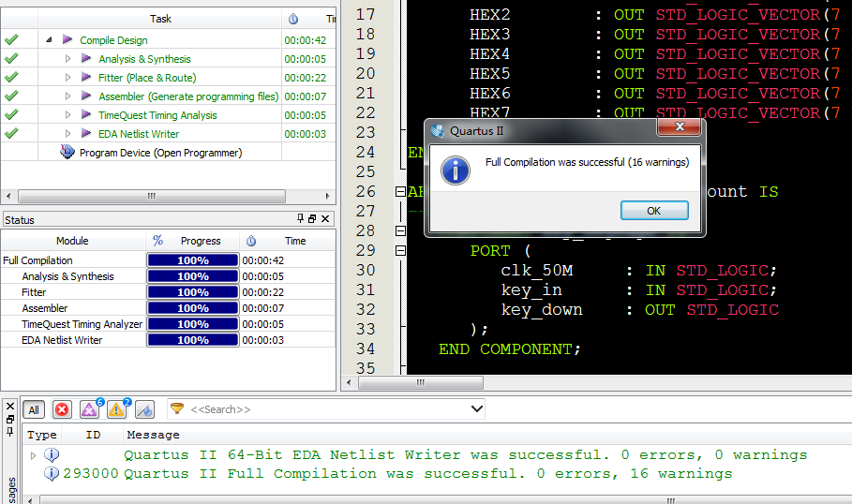Click the Full Compilation progress bar
852x504 pixels.
coord(193,260)
